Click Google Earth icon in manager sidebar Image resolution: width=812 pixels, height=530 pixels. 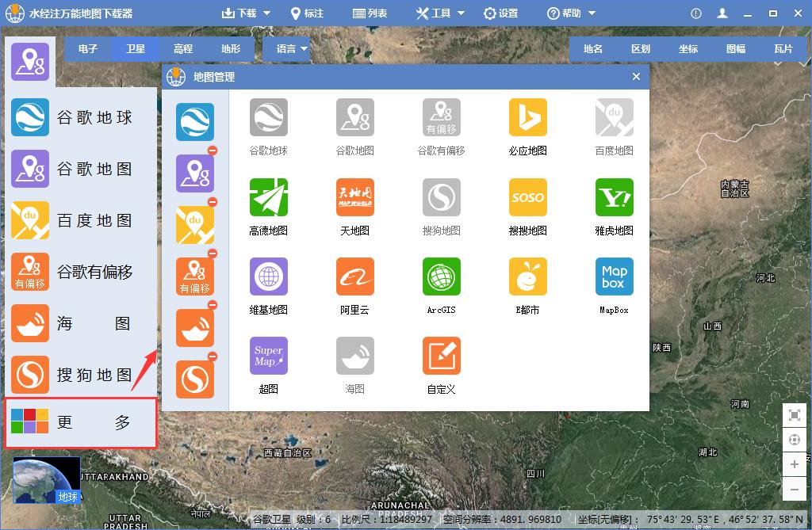pyautogui.click(x=195, y=122)
